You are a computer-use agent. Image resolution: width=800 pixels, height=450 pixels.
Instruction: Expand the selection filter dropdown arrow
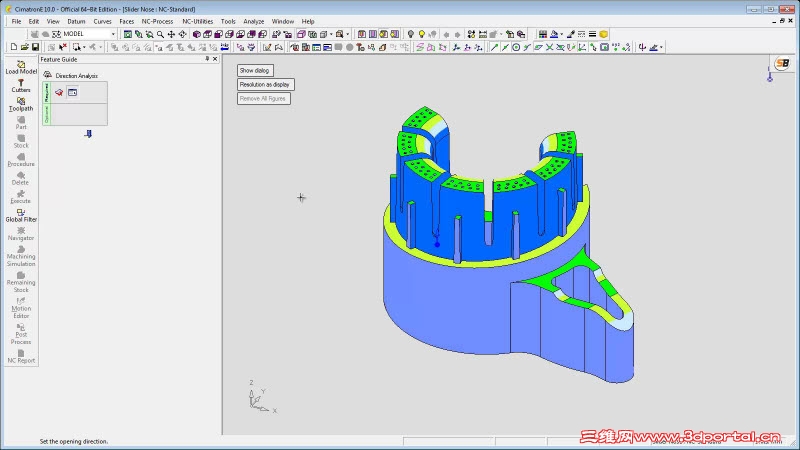pyautogui.click(x=84, y=47)
